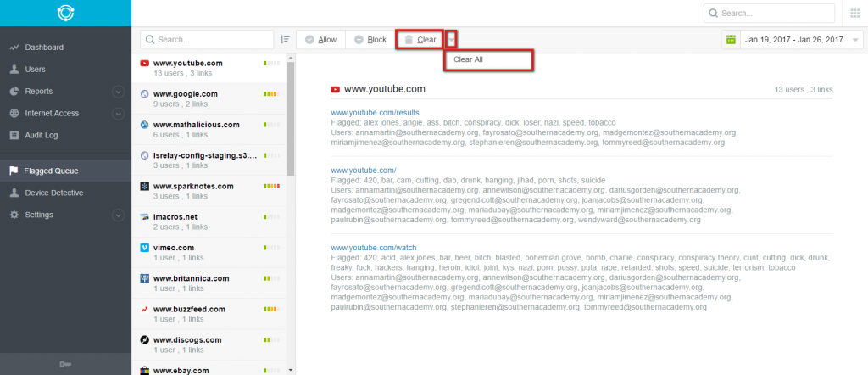Click the YouTube favicon in list

tap(144, 63)
